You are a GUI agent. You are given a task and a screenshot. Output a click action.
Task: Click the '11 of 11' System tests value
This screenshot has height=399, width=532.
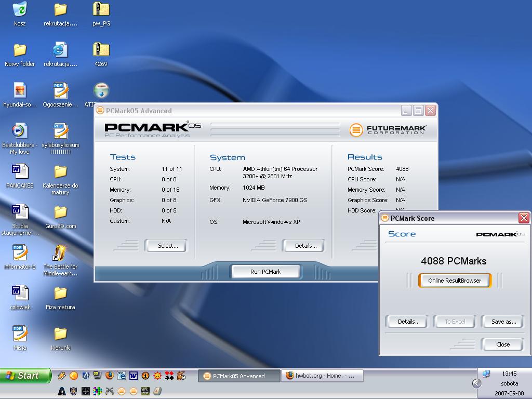(x=171, y=169)
